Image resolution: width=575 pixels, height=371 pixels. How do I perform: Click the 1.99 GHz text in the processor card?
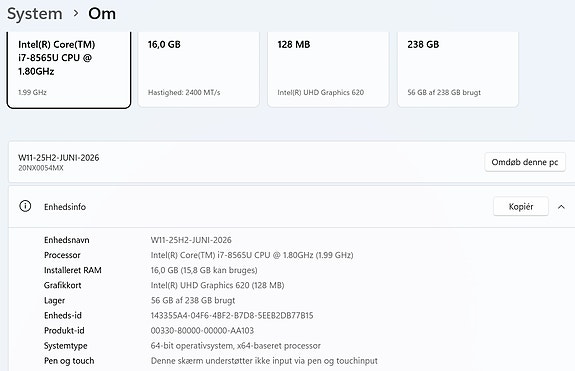coord(32,92)
